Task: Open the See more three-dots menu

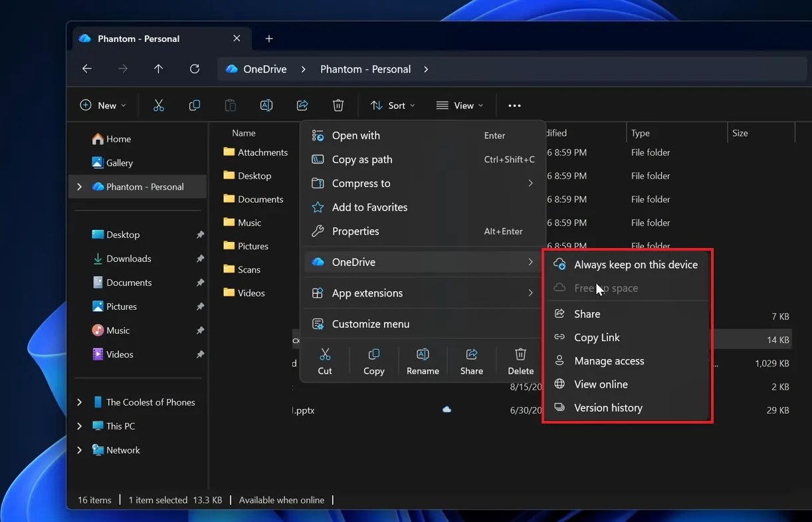Action: tap(514, 105)
